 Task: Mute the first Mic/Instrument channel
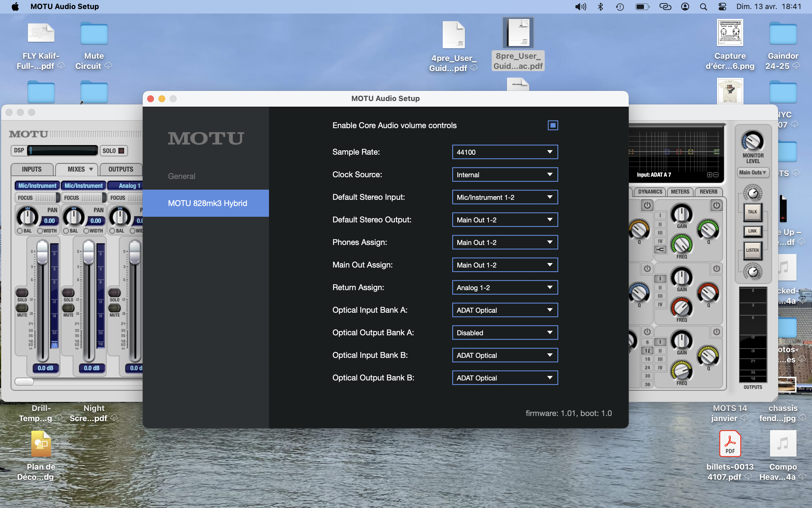point(22,308)
